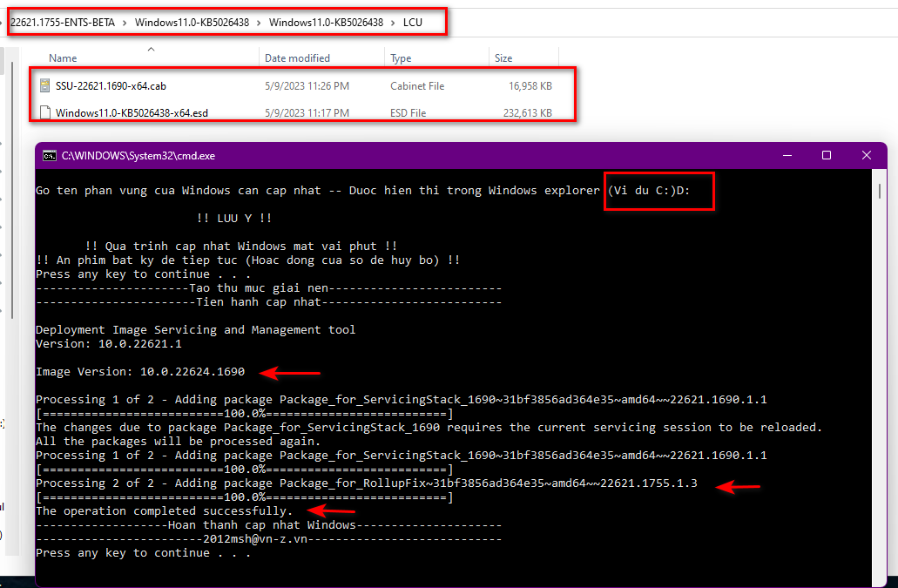This screenshot has height=588, width=898.
Task: Click the 5/9/2023 11:26 PM date cell
Action: coord(307,86)
